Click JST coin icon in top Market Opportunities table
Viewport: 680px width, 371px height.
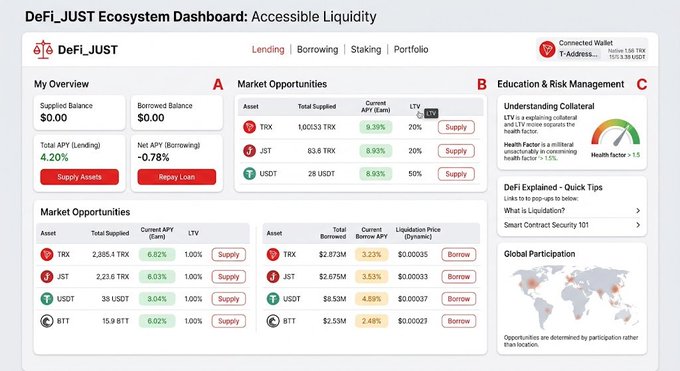249,151
